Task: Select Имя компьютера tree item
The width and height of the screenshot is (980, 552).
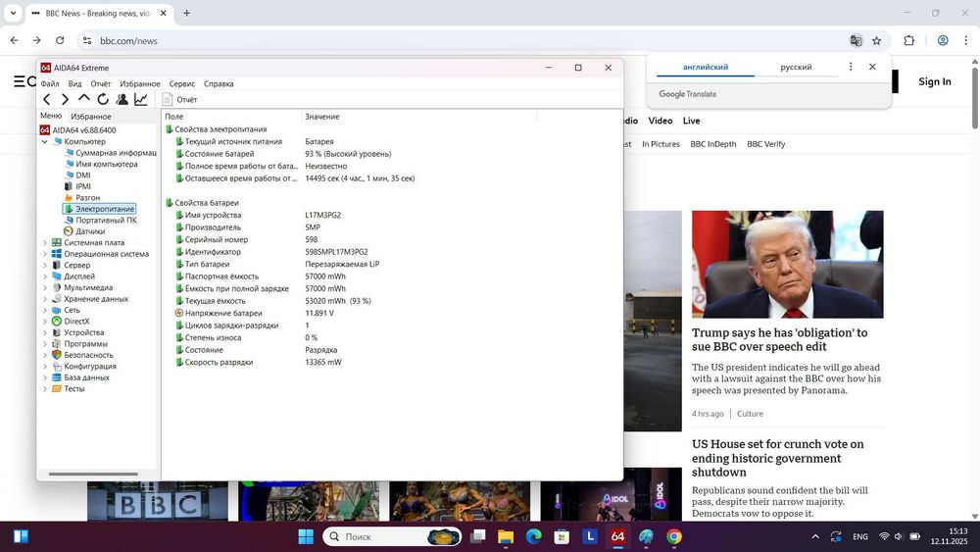Action: [101, 164]
